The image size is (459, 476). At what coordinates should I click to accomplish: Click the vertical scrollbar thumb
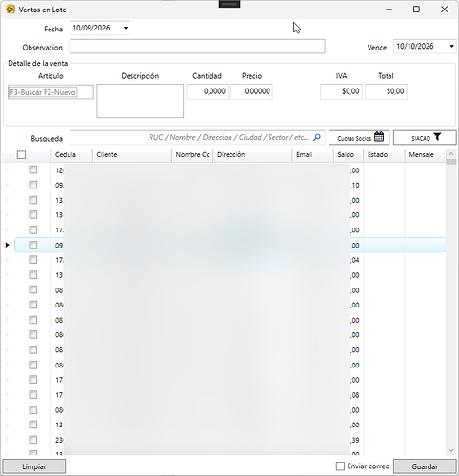pyautogui.click(x=451, y=162)
